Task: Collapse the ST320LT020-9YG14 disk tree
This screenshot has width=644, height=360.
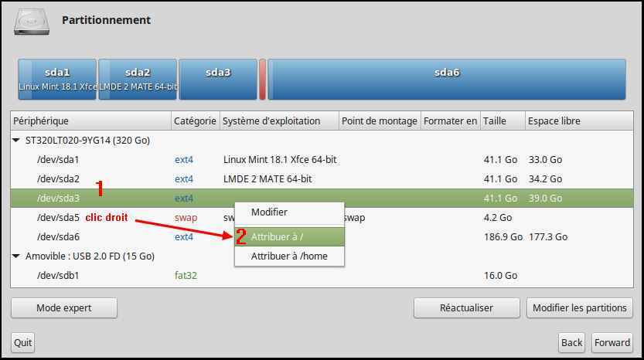Action: coord(17,141)
